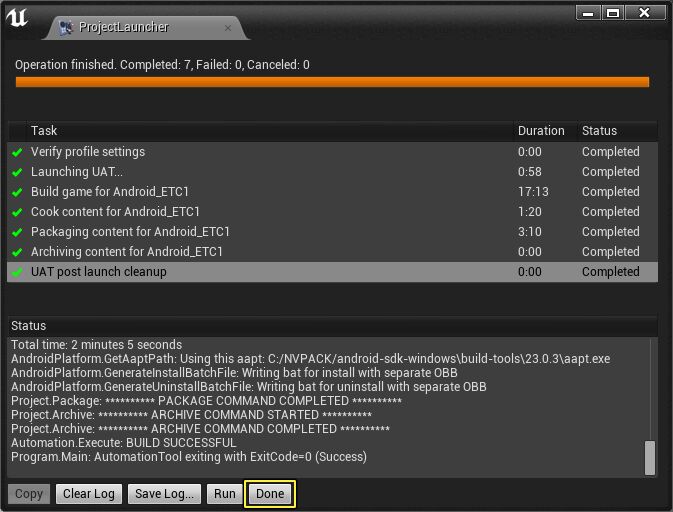
Task: Open the Save Log dialog button
Action: pos(164,494)
